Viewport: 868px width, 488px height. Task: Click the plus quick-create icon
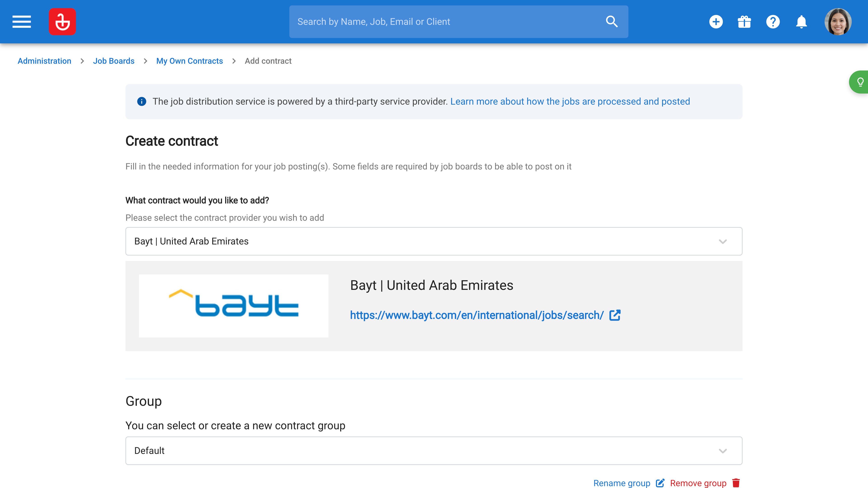716,21
